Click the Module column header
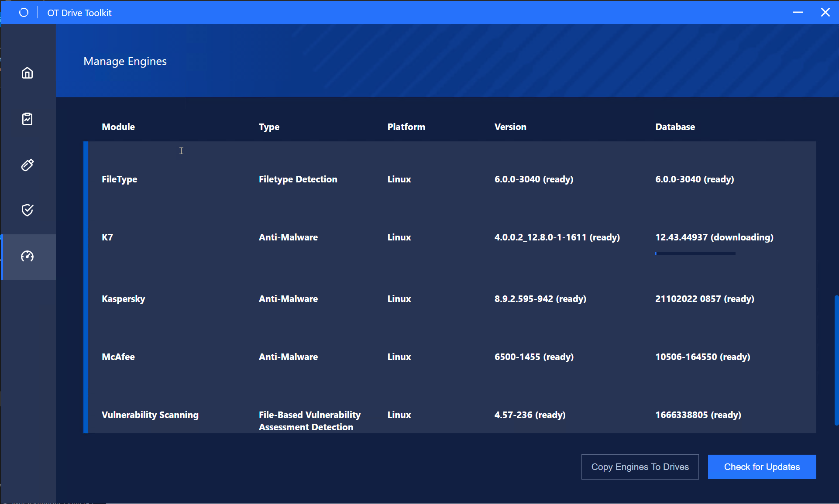This screenshot has height=504, width=839. click(118, 127)
